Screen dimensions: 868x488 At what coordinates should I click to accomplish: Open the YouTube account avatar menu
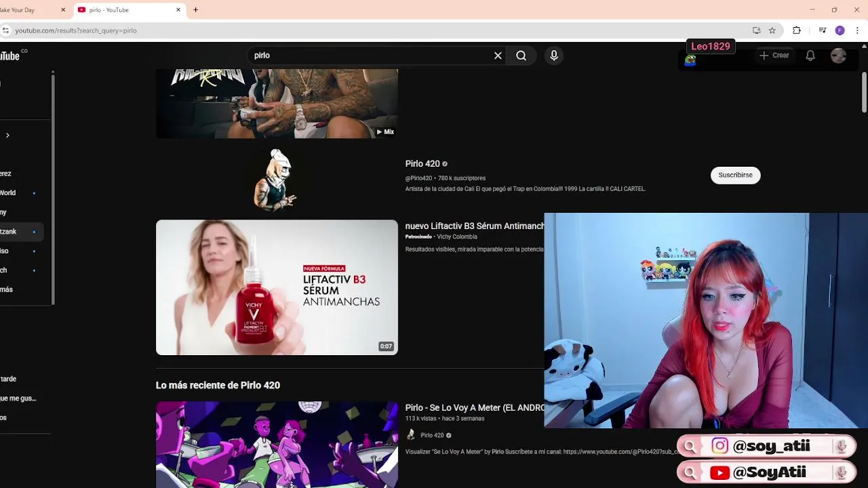[x=839, y=56]
